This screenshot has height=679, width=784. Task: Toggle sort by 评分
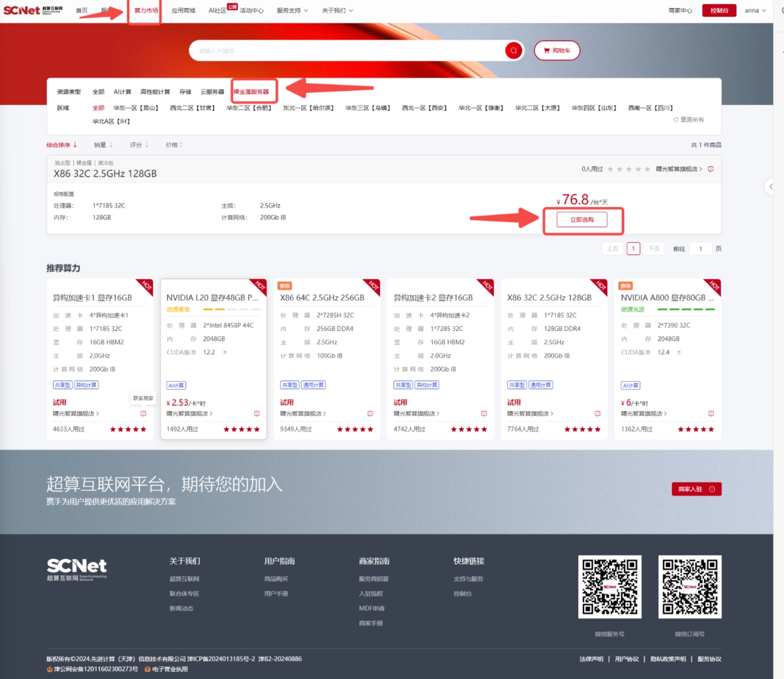tap(139, 145)
